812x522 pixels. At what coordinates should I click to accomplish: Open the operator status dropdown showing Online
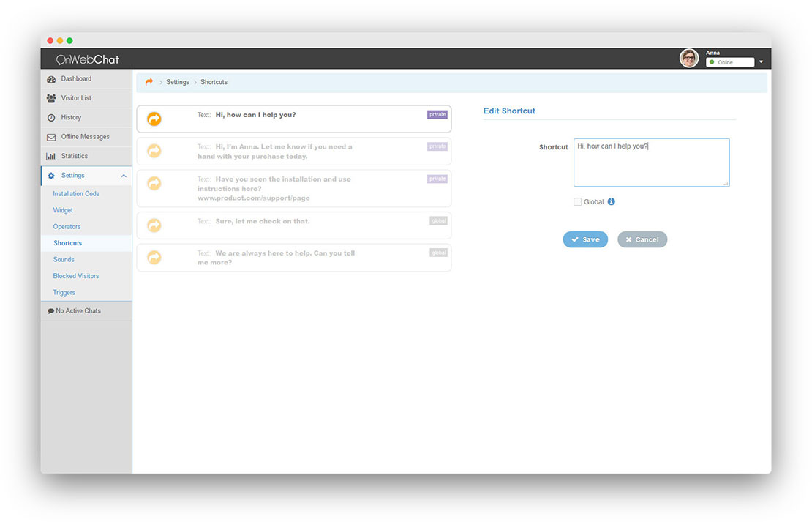pos(731,62)
